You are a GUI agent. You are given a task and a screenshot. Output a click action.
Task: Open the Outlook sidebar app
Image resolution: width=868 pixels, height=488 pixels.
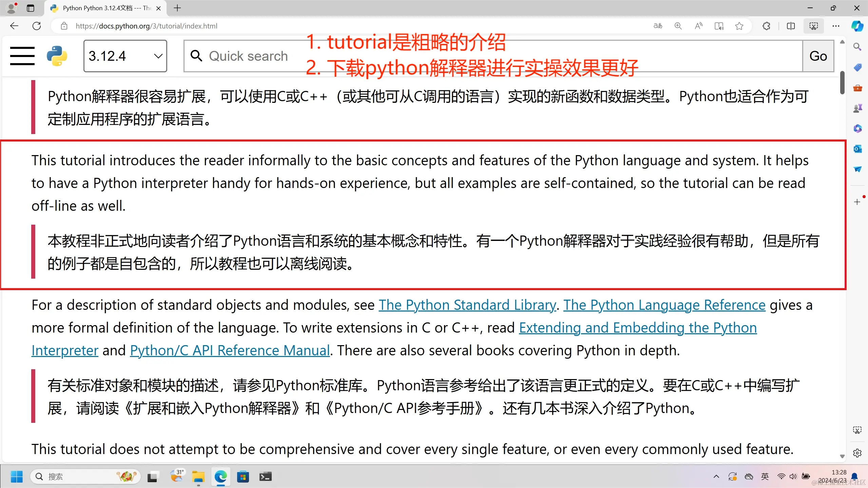857,149
